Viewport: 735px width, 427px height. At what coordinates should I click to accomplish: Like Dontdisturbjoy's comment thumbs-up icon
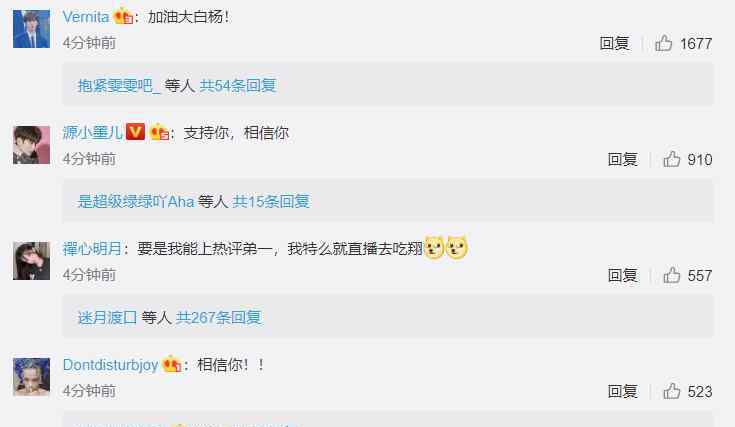point(672,391)
